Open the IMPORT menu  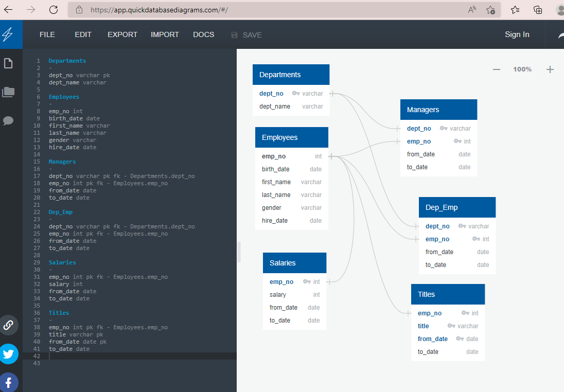click(x=165, y=34)
